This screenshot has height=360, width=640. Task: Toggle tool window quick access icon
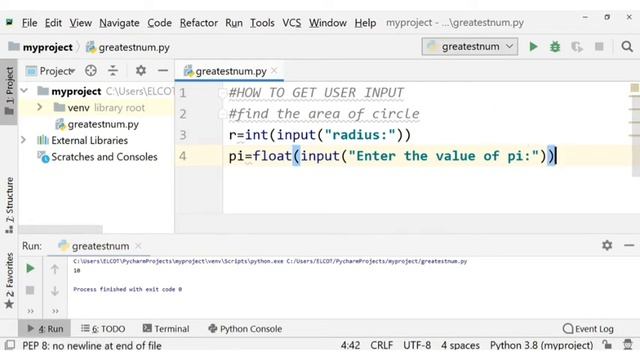pyautogui.click(x=10, y=345)
